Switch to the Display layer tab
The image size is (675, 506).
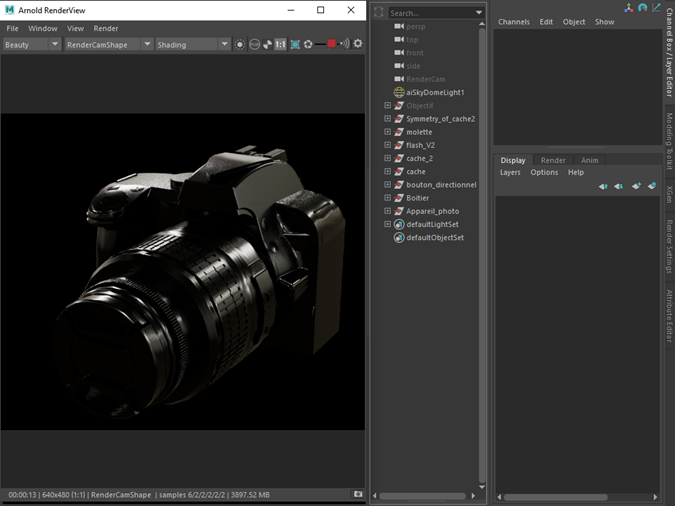point(513,160)
